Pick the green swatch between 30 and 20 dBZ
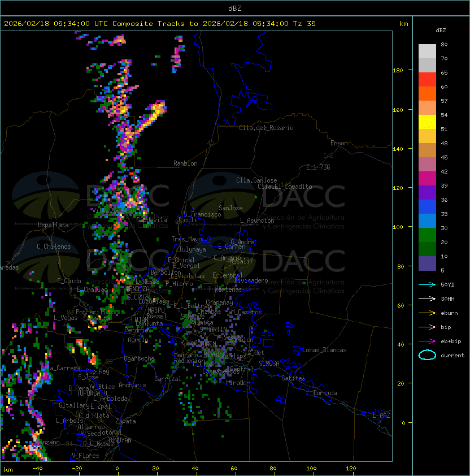Viewport: 470px width, 476px height. tap(427, 235)
